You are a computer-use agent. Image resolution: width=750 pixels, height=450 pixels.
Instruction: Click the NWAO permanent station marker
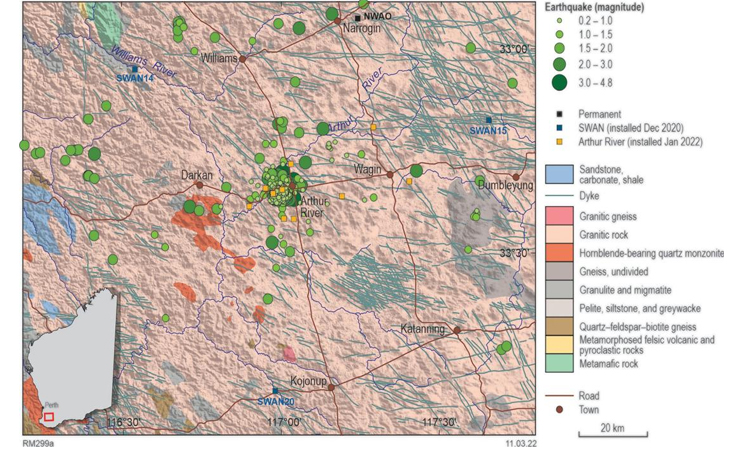click(356, 18)
